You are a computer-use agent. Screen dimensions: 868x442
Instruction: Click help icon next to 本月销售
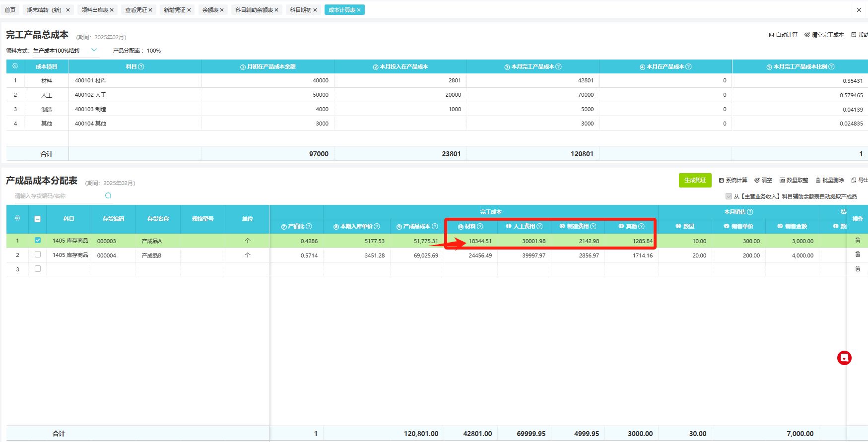(x=750, y=212)
